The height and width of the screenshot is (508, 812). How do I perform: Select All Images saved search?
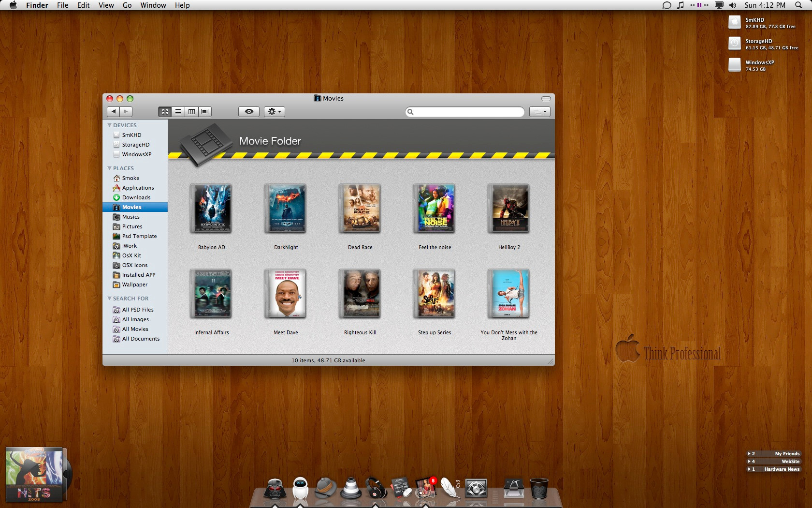pos(135,319)
